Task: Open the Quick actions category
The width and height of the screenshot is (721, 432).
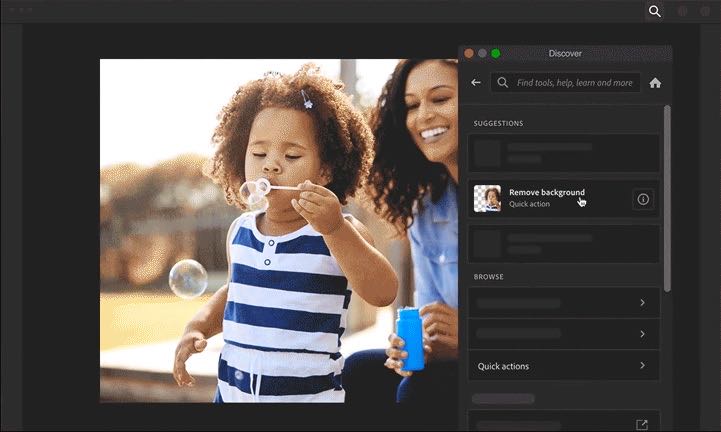Action: (564, 366)
